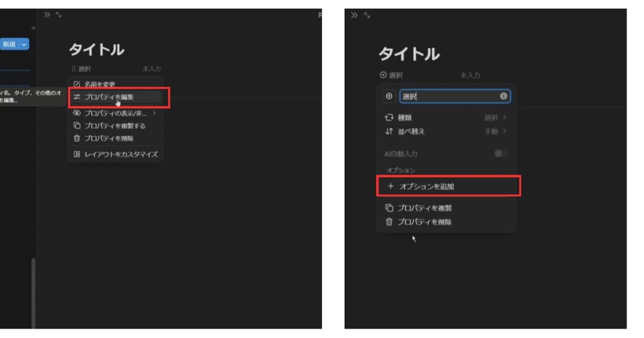This screenshot has width=644, height=338.
Task: Choose プロパティを編集 in the left menu
Action: [x=109, y=97]
